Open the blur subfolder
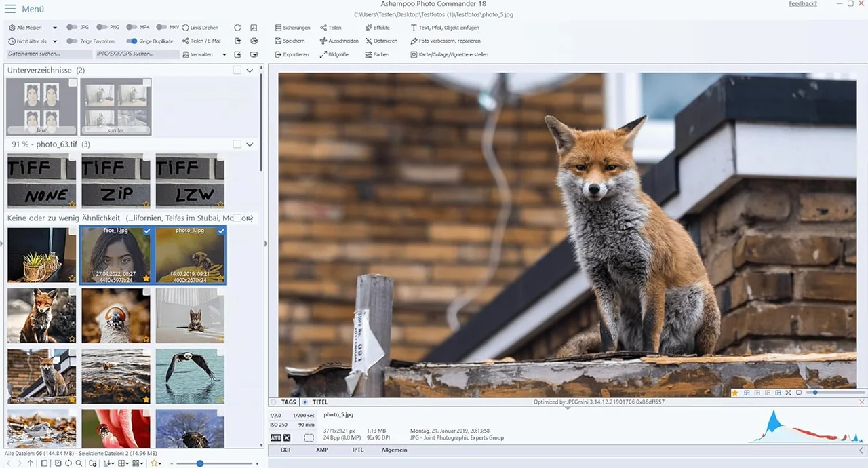 click(41, 106)
